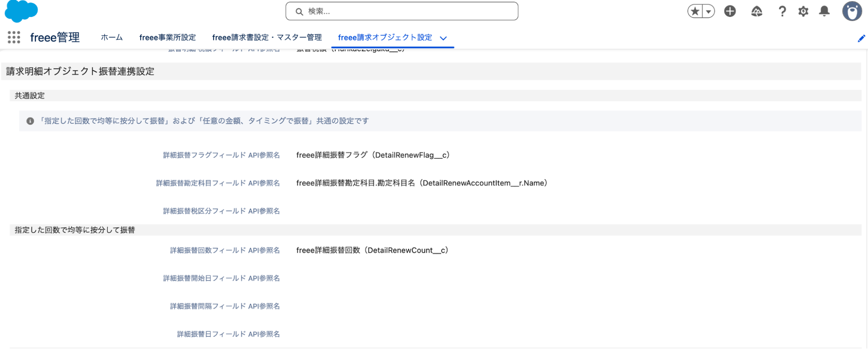This screenshot has height=349, width=868.
Task: Open the Trailhead guidance icon
Action: 757,11
